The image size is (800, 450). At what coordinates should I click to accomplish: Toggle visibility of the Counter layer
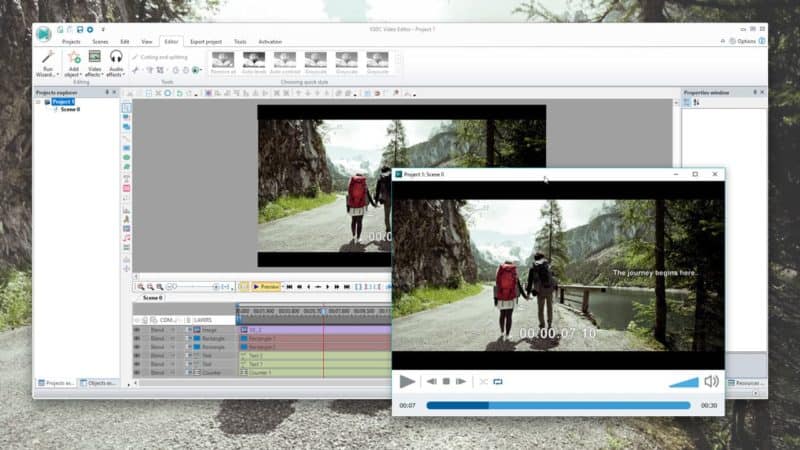coord(137,372)
